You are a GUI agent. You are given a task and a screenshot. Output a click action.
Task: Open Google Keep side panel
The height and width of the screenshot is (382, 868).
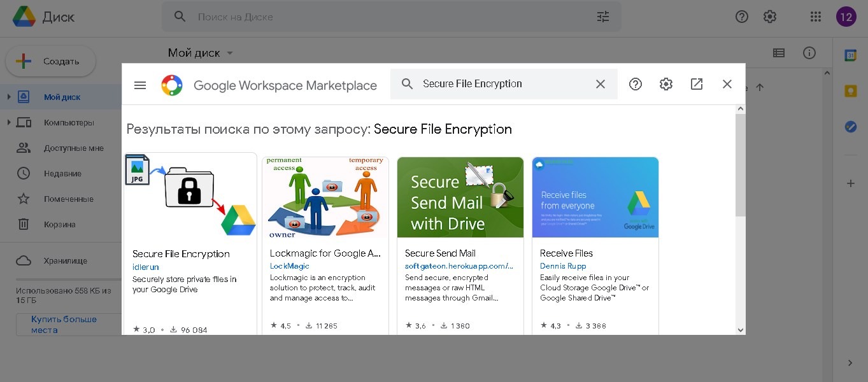[850, 91]
